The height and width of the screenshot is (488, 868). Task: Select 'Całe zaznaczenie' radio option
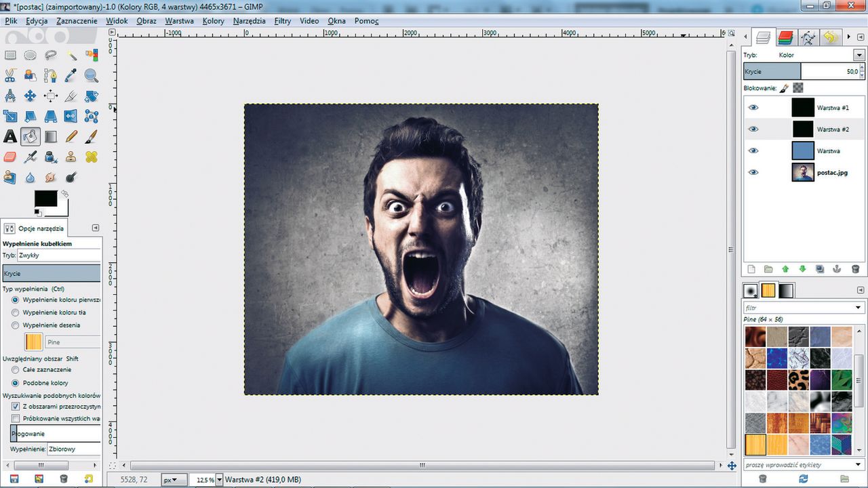pyautogui.click(x=15, y=370)
